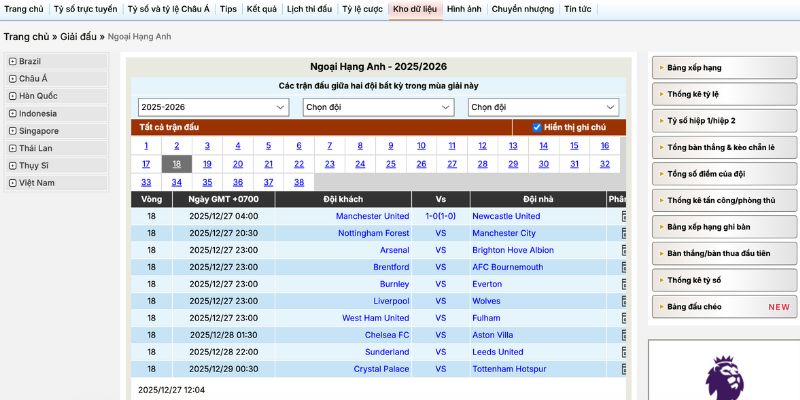Image resolution: width=800 pixels, height=400 pixels.
Task: Click the expand icon beside Hàn Quốc
Action: pos(12,96)
